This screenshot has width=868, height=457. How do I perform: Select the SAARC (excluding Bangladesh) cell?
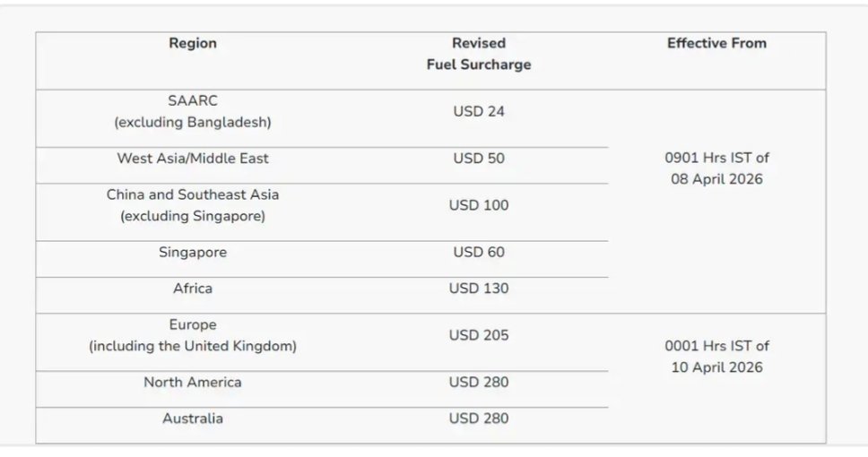tap(193, 111)
